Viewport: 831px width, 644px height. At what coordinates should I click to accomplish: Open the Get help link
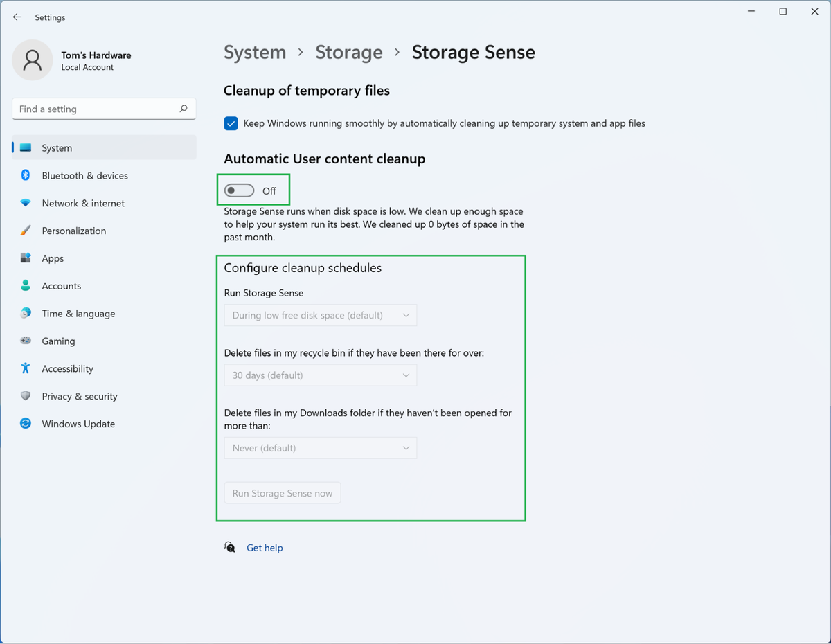(265, 547)
